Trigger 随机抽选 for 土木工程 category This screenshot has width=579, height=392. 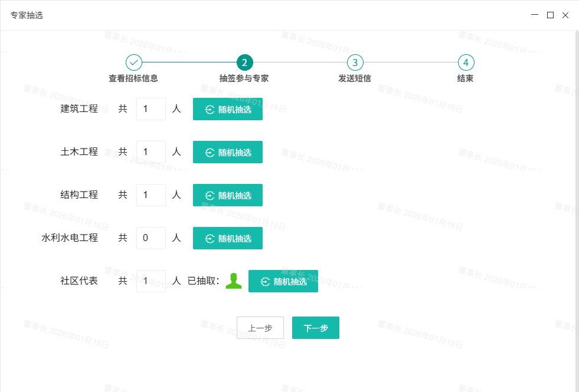pos(227,152)
